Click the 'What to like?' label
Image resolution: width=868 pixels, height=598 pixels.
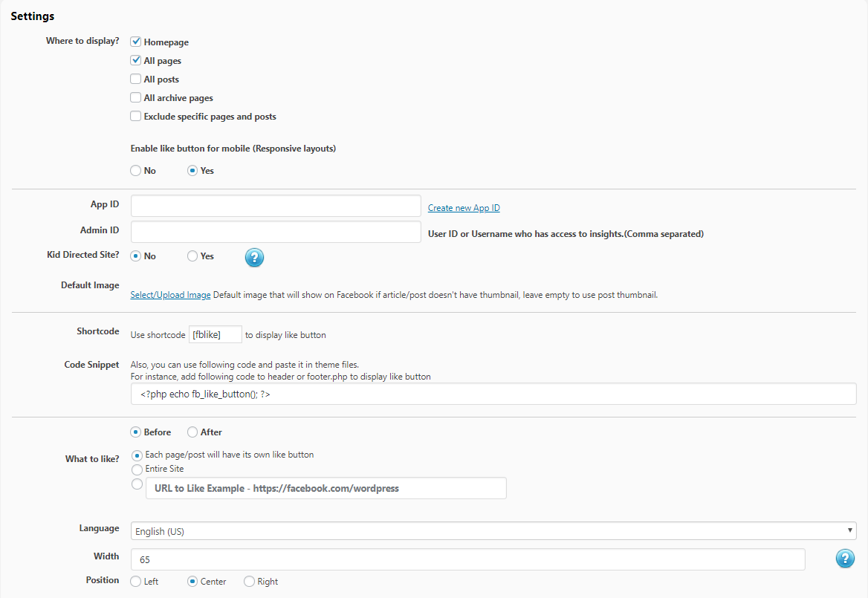[x=92, y=459]
